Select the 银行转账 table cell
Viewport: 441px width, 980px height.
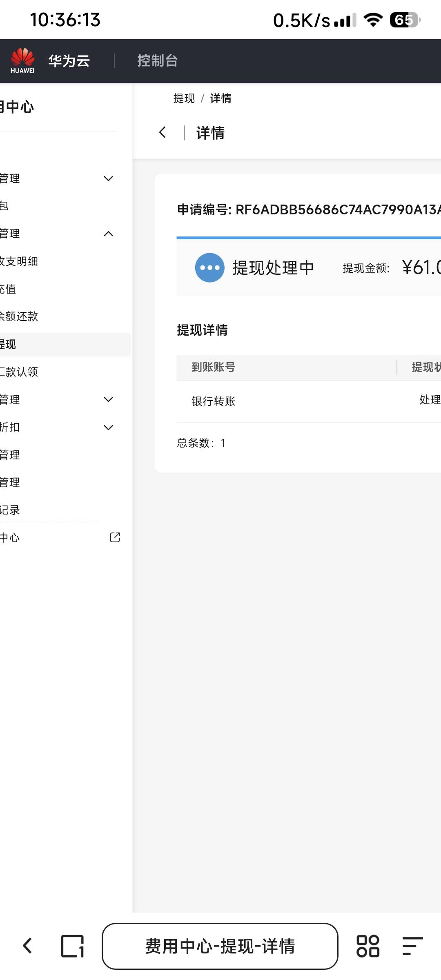click(x=214, y=401)
